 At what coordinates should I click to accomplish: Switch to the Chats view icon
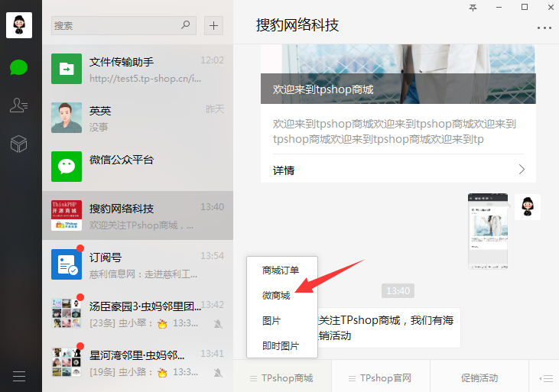pos(18,67)
